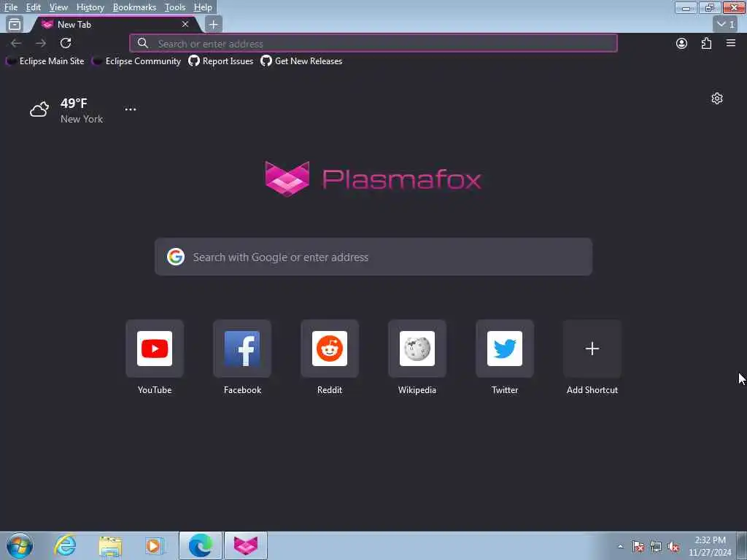Viewport: 747px width, 560px height.
Task: Open Eclipse Community bookmark
Action: [x=137, y=61]
